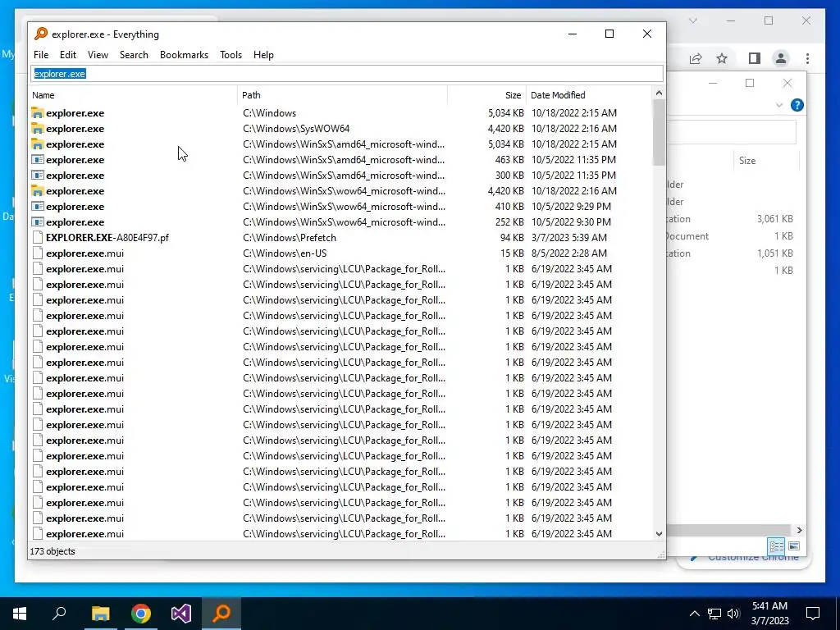
Task: Open the View menu
Action: pos(98,55)
